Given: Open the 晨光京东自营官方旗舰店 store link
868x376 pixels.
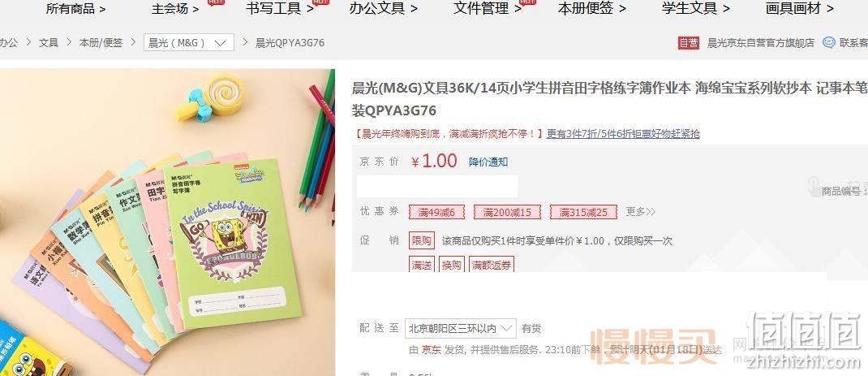Looking at the screenshot, I should (761, 43).
